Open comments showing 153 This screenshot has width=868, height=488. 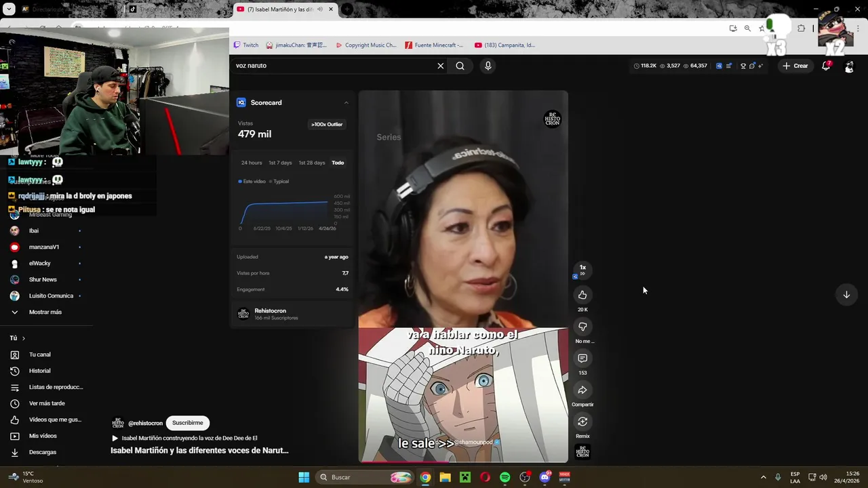[x=583, y=358]
